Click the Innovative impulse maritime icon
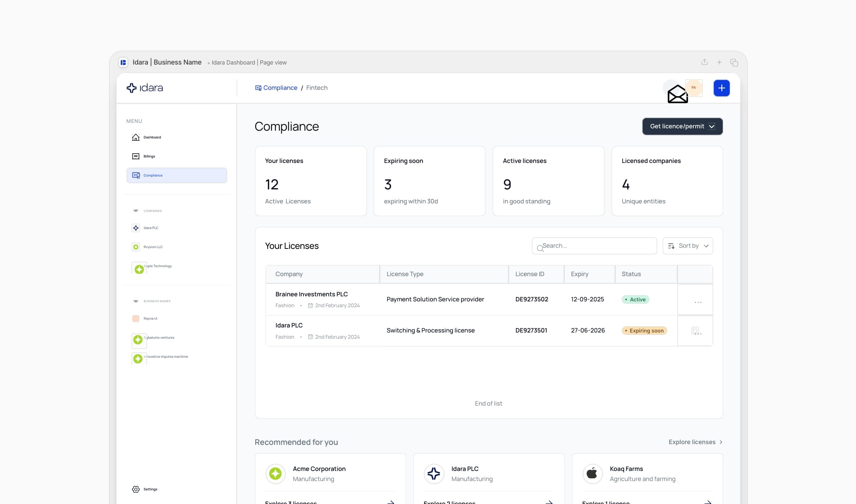 point(138,359)
